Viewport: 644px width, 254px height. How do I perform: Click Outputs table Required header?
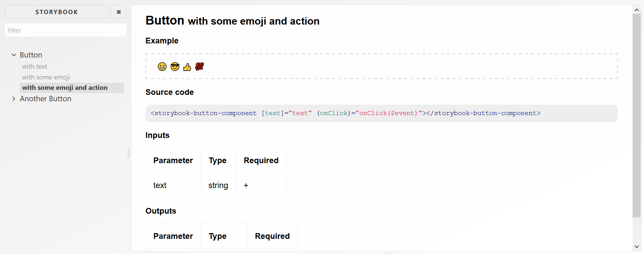pyautogui.click(x=272, y=236)
